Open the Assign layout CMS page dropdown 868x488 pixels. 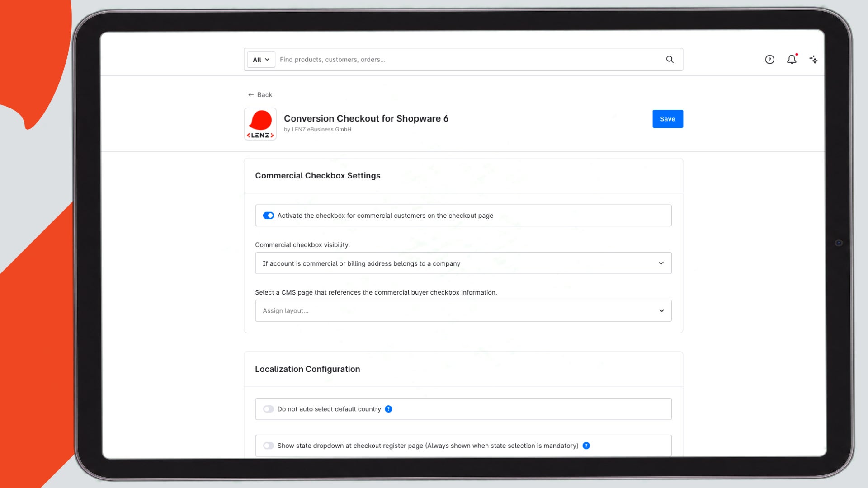click(x=463, y=311)
